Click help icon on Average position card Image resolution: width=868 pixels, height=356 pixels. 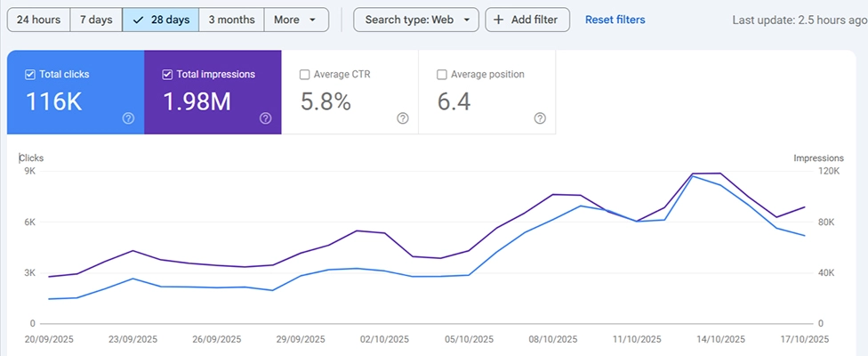pyautogui.click(x=539, y=118)
